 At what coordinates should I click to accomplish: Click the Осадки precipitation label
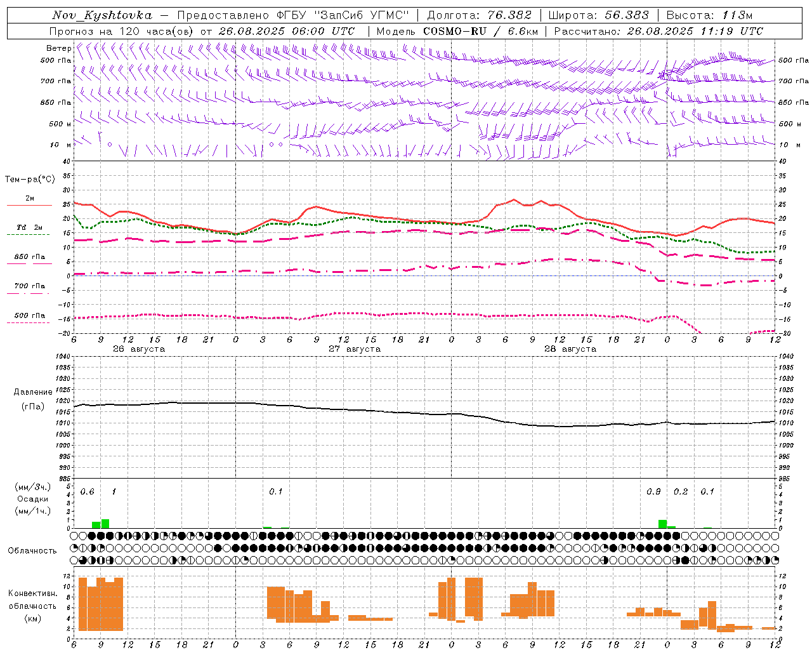click(x=32, y=499)
